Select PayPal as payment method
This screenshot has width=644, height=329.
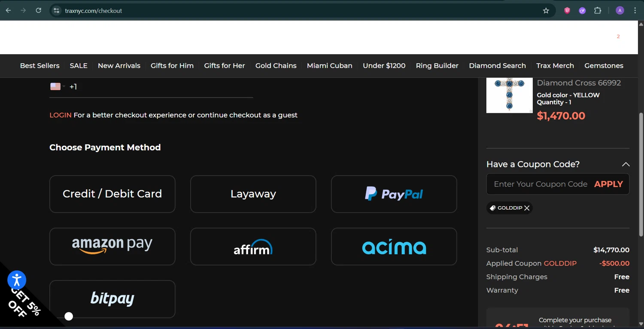[394, 194]
